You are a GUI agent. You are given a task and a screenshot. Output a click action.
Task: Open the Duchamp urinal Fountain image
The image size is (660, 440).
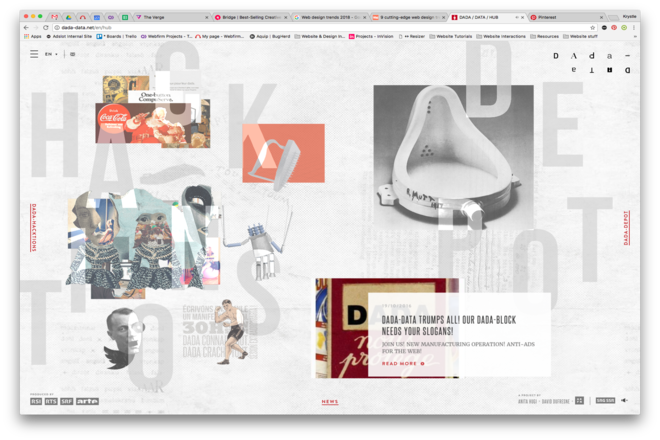[453, 157]
